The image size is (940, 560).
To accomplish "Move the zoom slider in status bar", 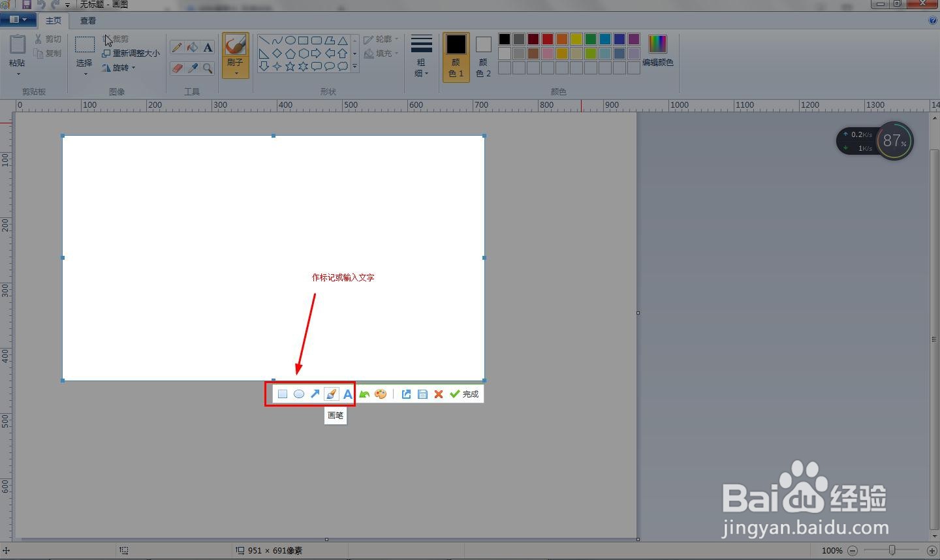I will point(892,550).
